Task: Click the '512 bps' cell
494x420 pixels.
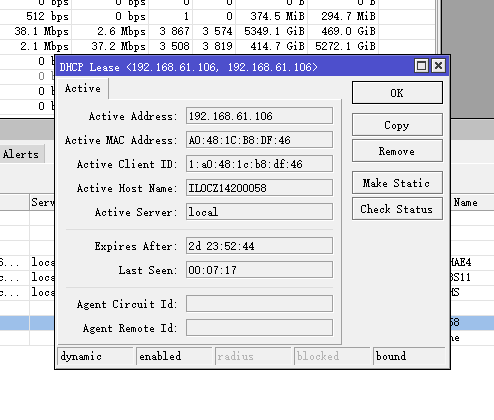Action: (x=35, y=16)
